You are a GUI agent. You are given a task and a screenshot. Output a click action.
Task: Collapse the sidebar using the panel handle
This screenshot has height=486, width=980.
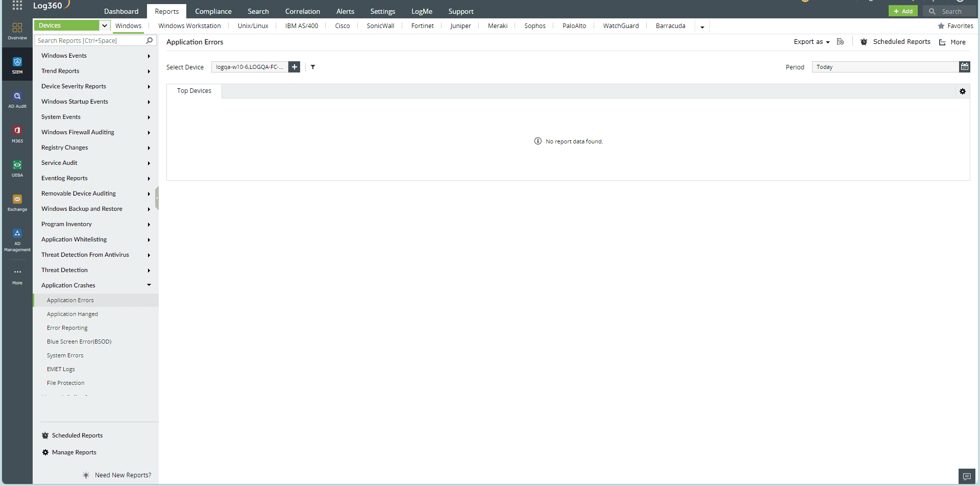pyautogui.click(x=157, y=198)
